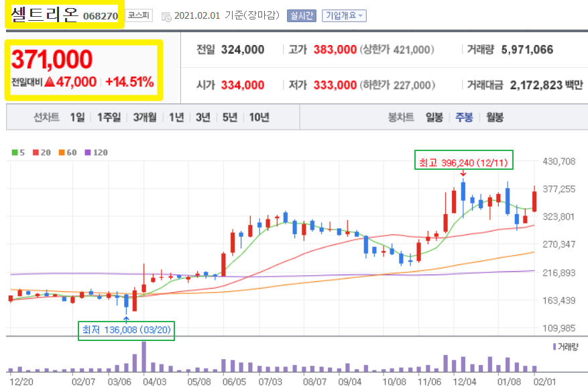Click the 07/03 date on x-axis
This screenshot has height=390, width=588.
270,382
